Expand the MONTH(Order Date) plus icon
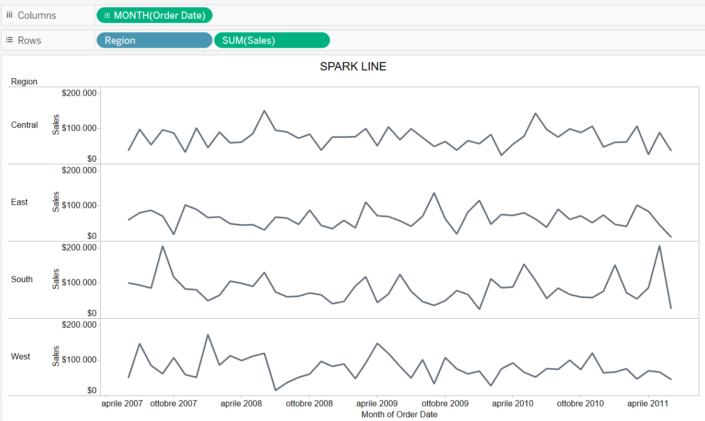Viewport: 705px width, 421px height. pos(107,16)
